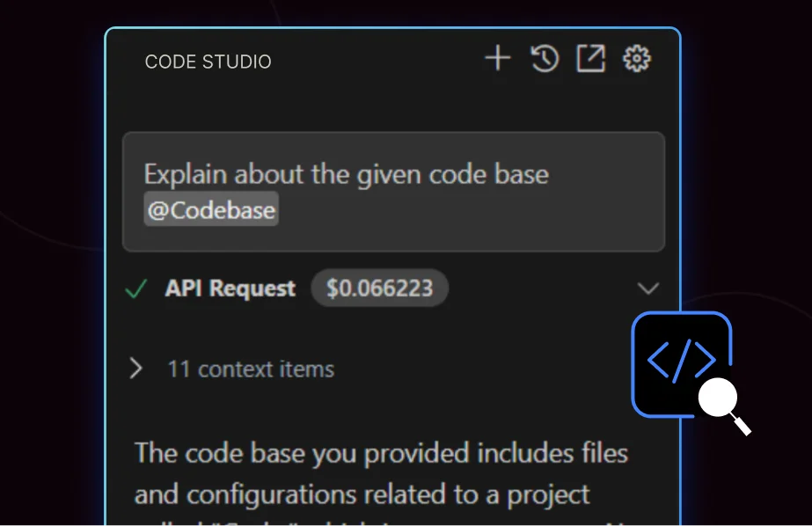812x526 pixels.
Task: Open the external link export icon
Action: click(x=591, y=58)
